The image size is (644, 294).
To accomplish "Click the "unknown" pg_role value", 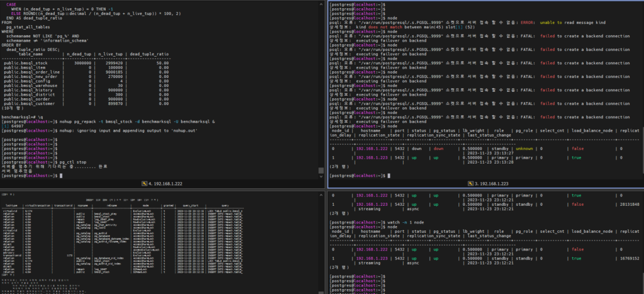I will pyautogui.click(x=525, y=149).
